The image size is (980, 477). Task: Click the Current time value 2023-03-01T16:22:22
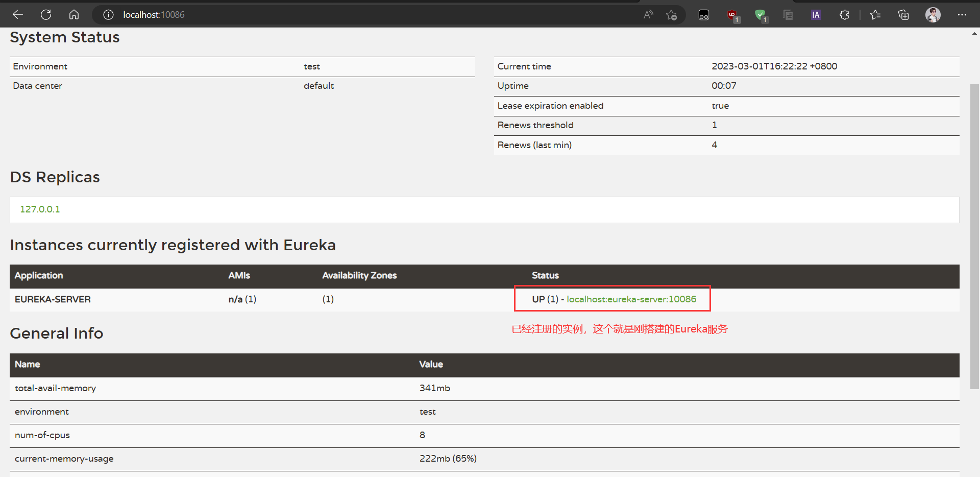[x=774, y=66]
